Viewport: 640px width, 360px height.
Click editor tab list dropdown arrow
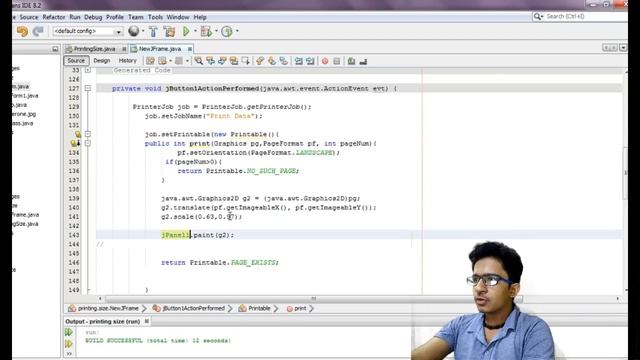click(x=623, y=48)
